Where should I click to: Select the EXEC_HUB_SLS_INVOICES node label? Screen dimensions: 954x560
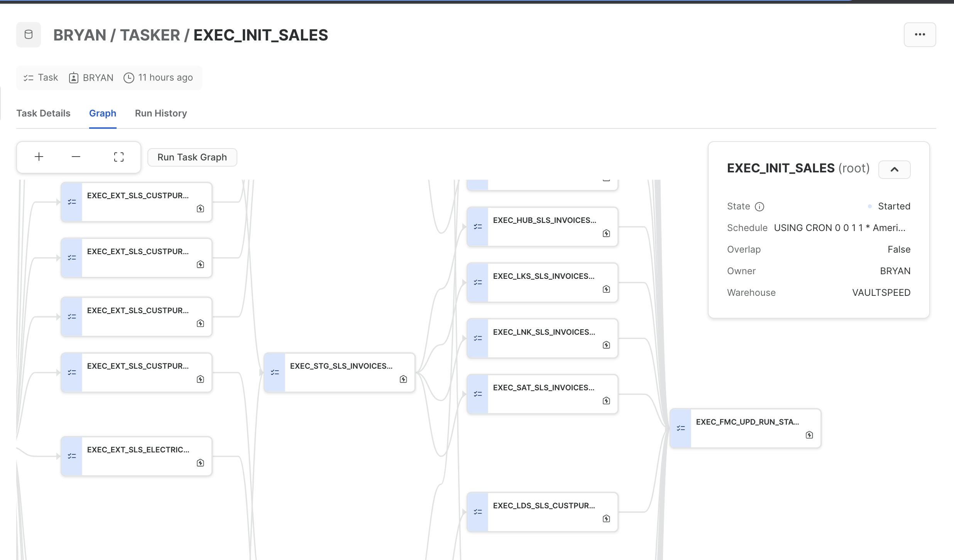545,220
